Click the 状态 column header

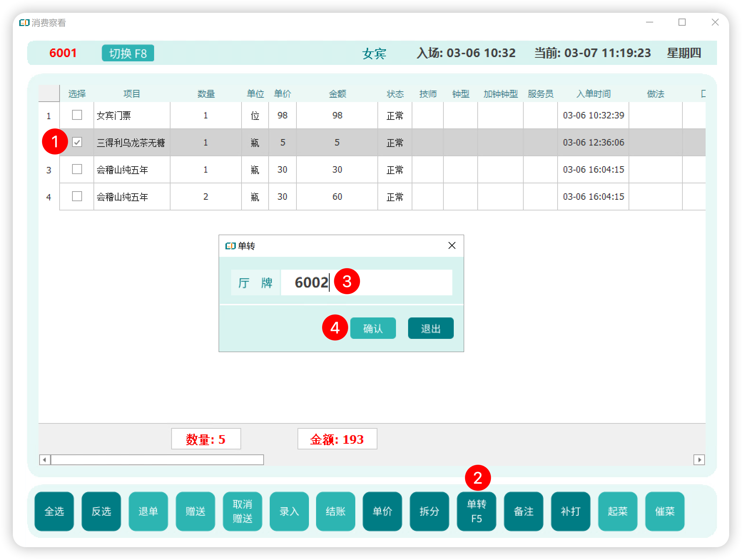(x=395, y=94)
